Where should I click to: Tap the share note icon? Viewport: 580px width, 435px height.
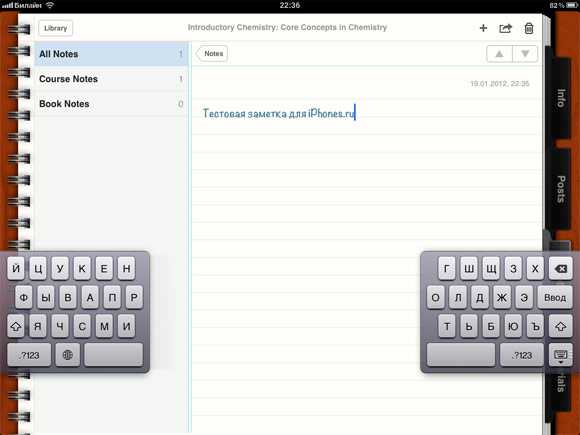click(505, 28)
